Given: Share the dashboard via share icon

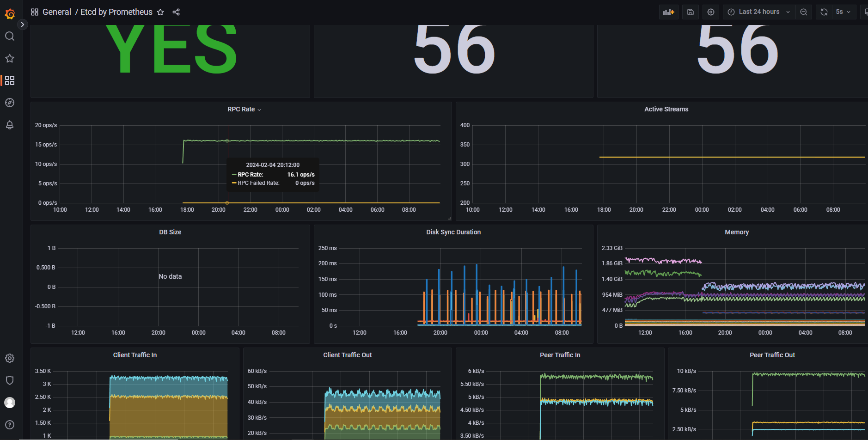Looking at the screenshot, I should pyautogui.click(x=176, y=12).
